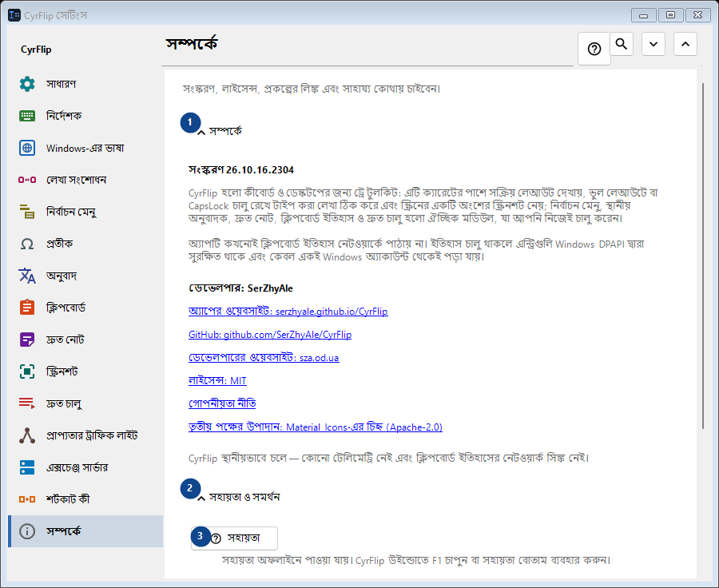Click the সহায়তা help button
The height and width of the screenshot is (588, 719).
(234, 538)
